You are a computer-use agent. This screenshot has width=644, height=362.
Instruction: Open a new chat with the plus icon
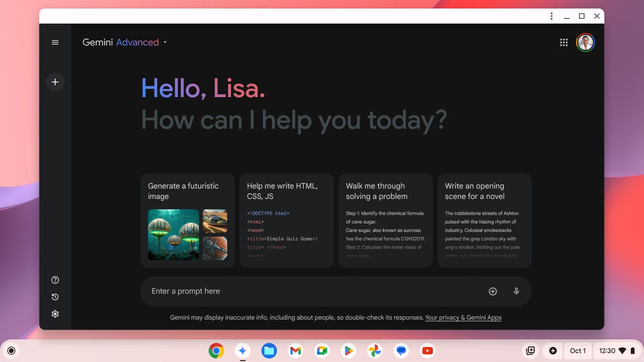pos(55,82)
